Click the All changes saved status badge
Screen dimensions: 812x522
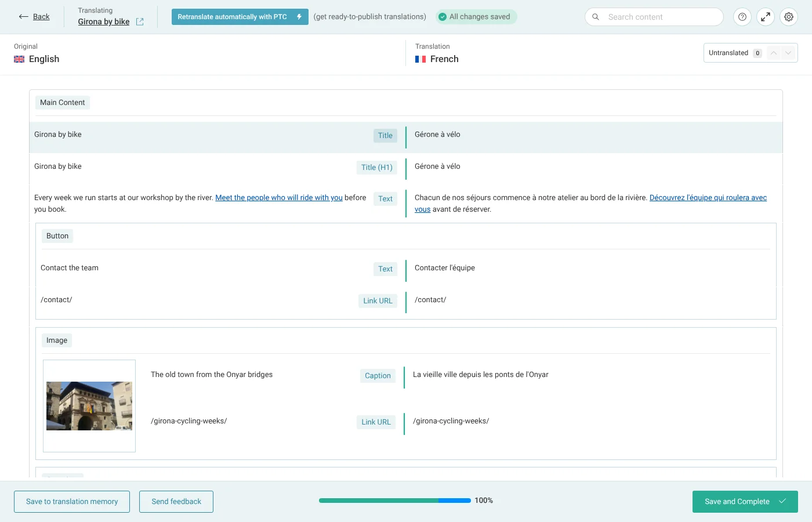tap(476, 17)
